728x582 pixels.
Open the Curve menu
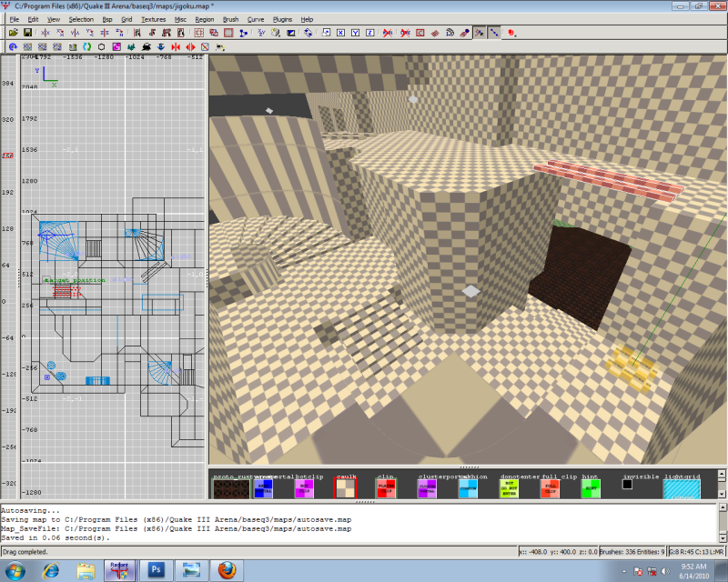point(256,19)
